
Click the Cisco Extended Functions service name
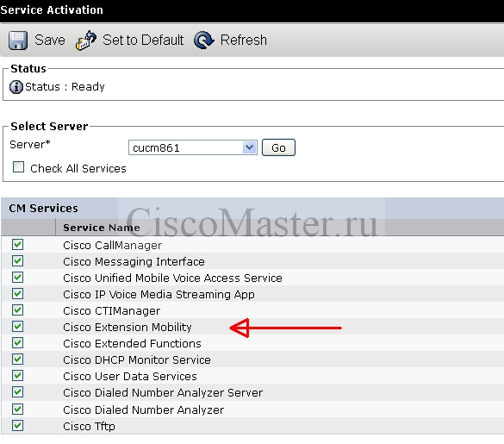pyautogui.click(x=132, y=344)
